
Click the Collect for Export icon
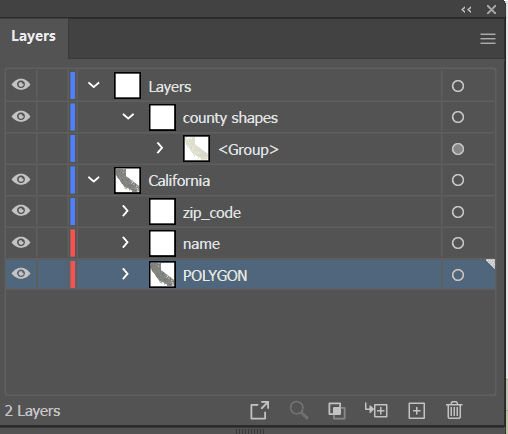point(259,410)
